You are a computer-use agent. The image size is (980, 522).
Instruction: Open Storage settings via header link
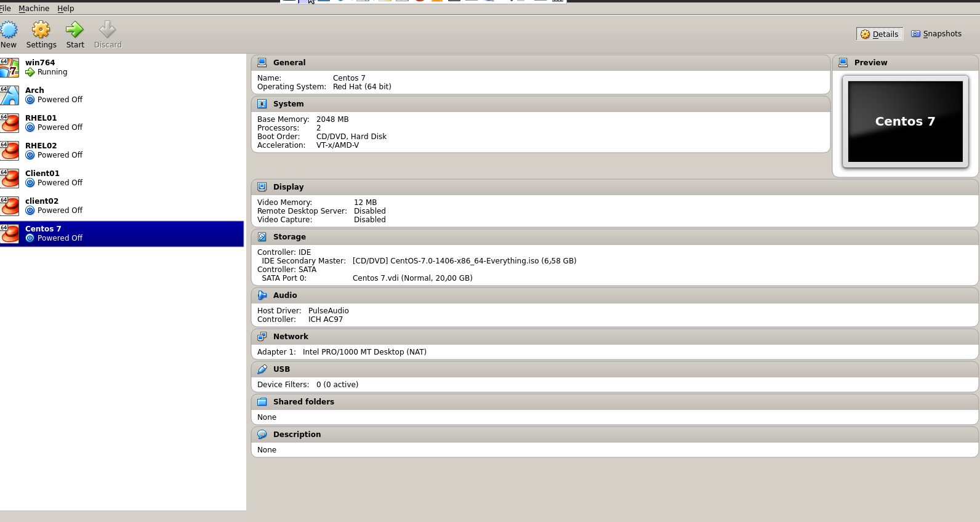tap(289, 237)
